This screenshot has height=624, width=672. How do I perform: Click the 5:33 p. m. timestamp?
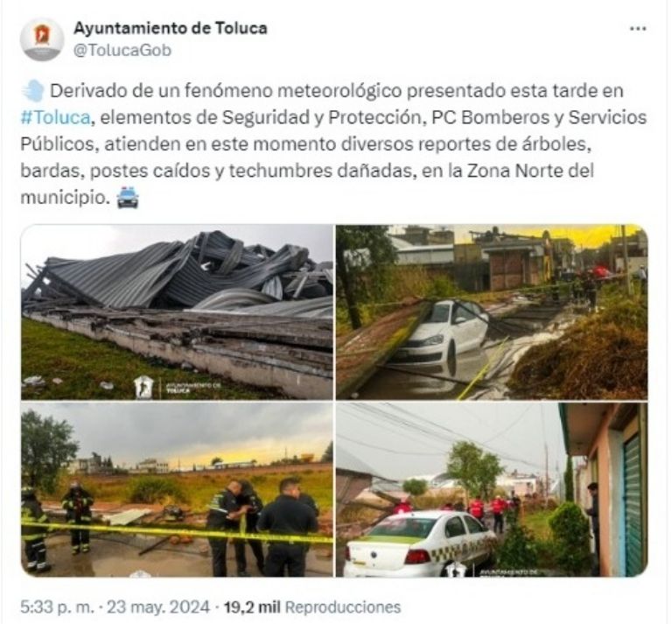(56, 606)
